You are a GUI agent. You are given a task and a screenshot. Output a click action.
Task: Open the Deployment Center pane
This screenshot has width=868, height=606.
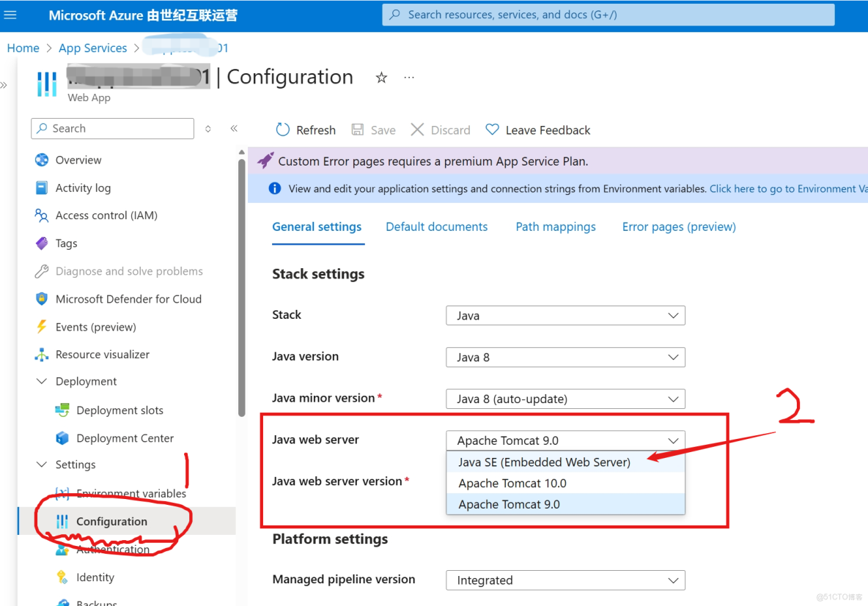125,437
